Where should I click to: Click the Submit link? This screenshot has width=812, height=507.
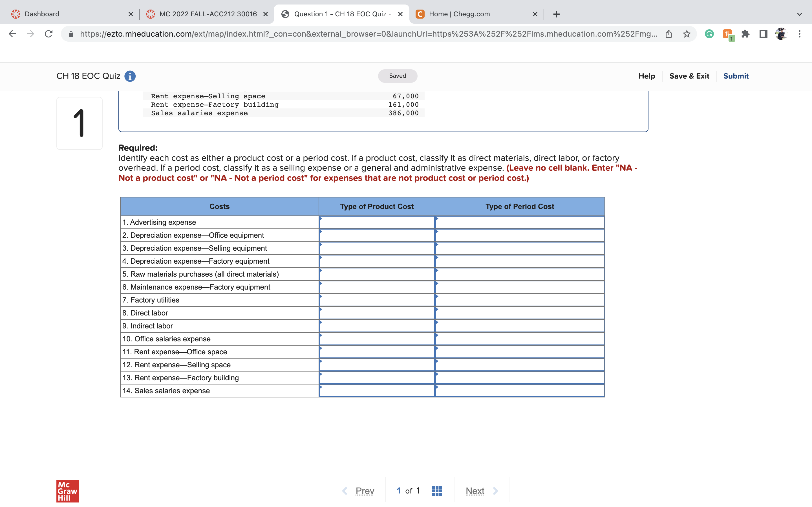tap(736, 76)
